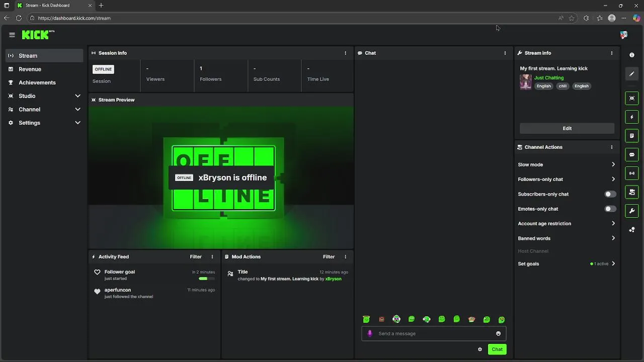The height and width of the screenshot is (362, 644).
Task: Open Chat panel three-dot options
Action: 505,53
